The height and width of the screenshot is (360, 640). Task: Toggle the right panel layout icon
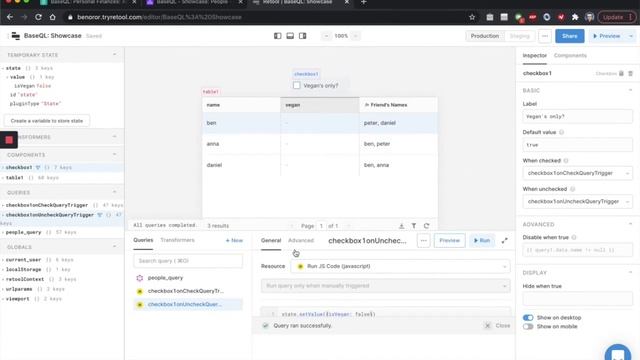tap(302, 36)
